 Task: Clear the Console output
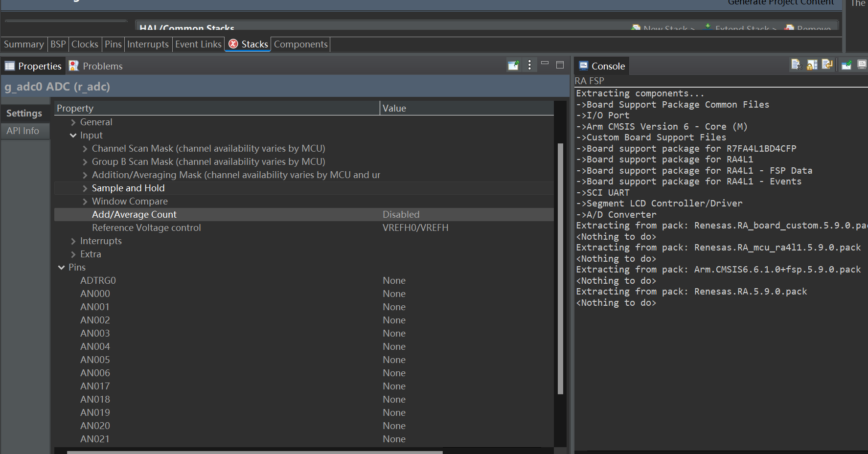pos(796,65)
